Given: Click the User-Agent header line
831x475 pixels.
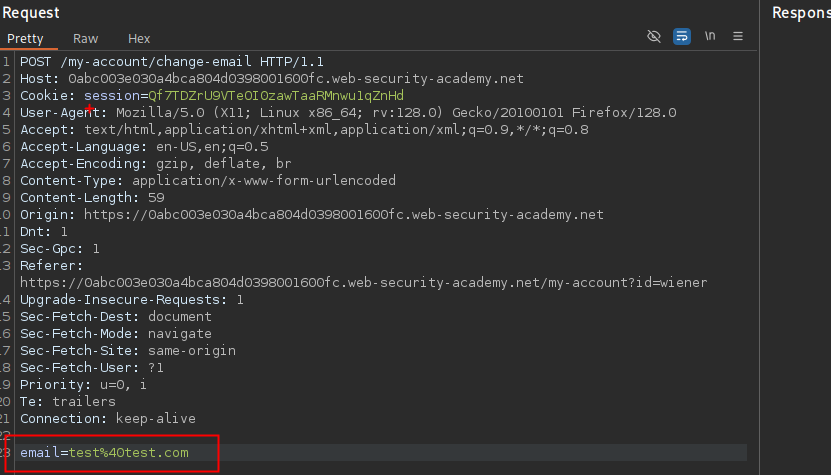Looking at the screenshot, I should [348, 113].
